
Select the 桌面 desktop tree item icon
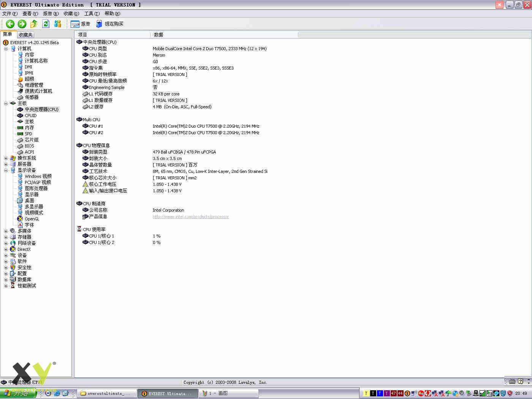(21, 201)
